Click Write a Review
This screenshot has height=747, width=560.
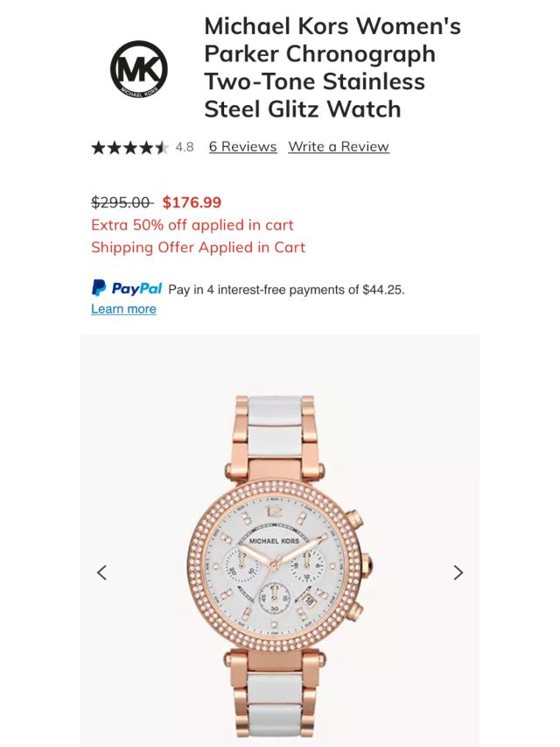(x=339, y=147)
